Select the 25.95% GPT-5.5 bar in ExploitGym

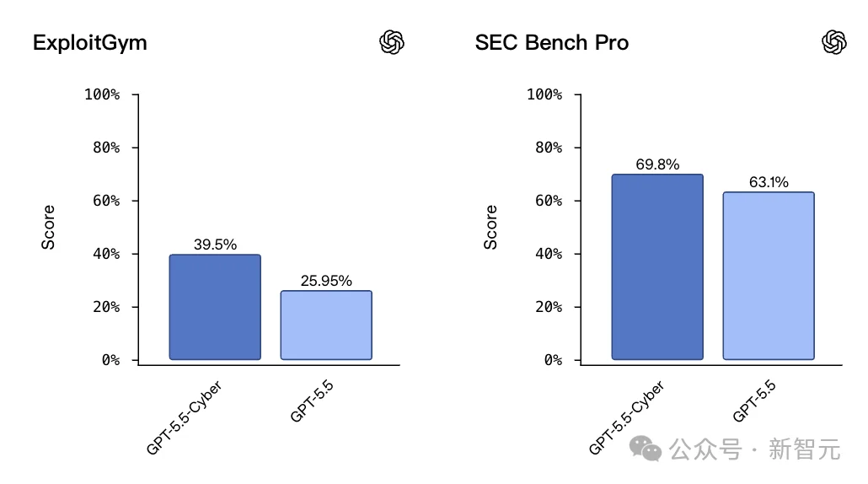coord(326,325)
